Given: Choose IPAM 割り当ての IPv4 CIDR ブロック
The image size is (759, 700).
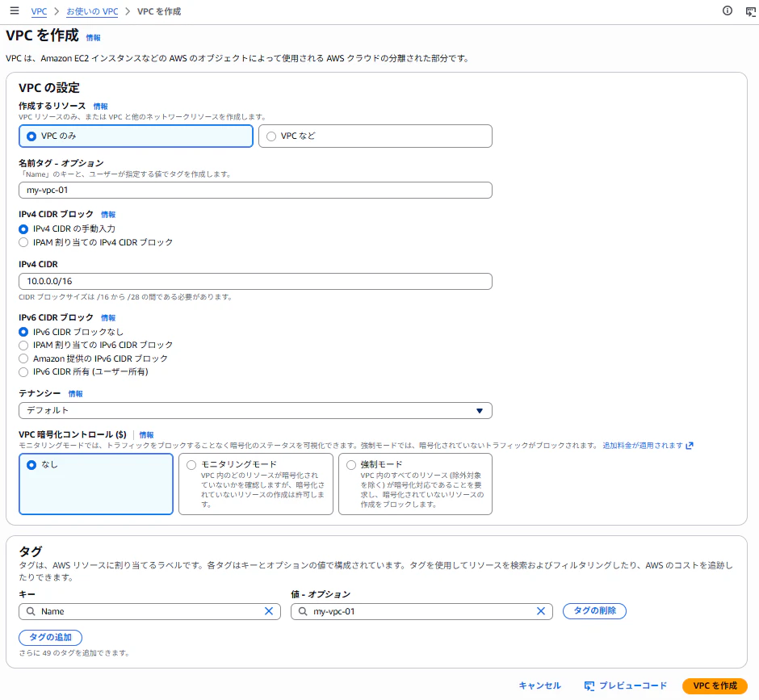Looking at the screenshot, I should pyautogui.click(x=23, y=242).
